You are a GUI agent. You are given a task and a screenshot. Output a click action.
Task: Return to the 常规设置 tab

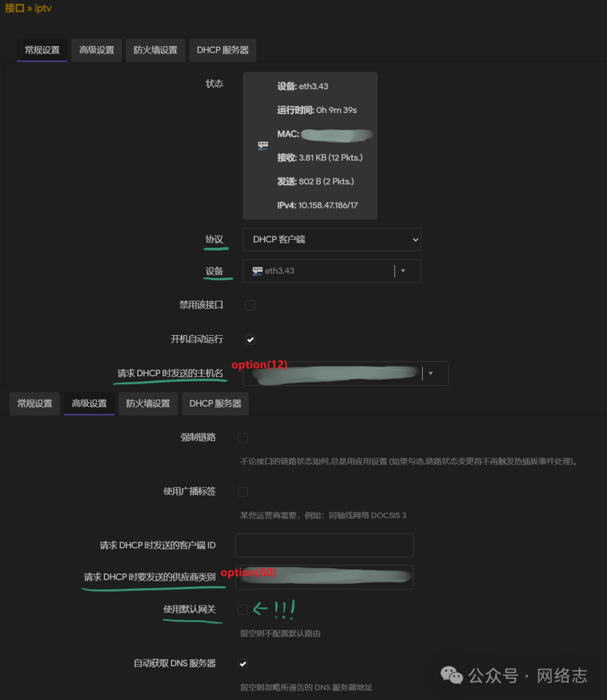pos(42,50)
